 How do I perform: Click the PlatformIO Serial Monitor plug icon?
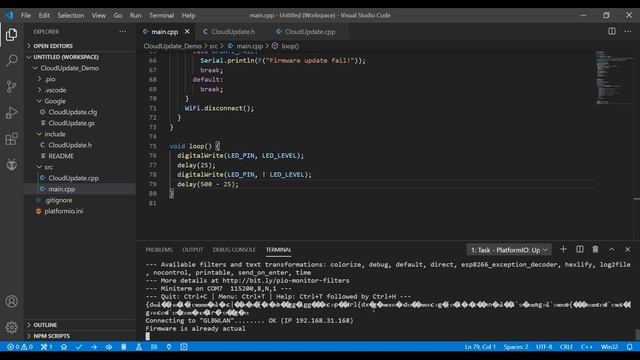click(x=169, y=347)
